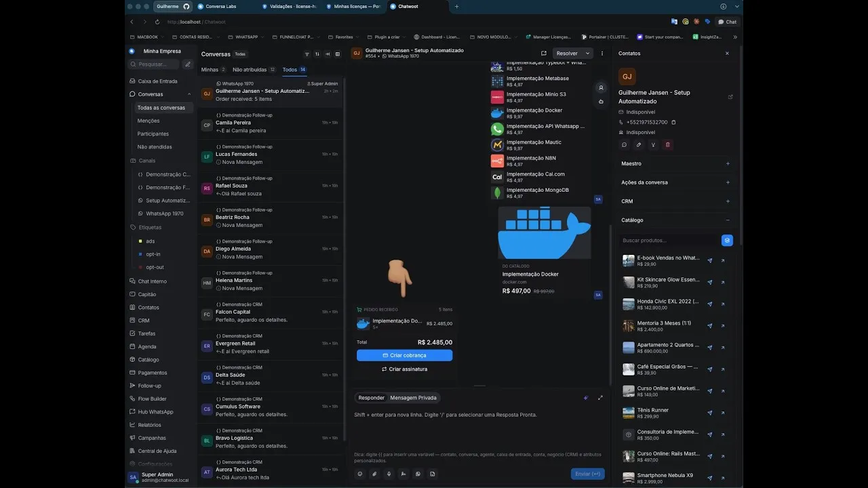Switch to the Minhas tab
This screenshot has width=868, height=488.
214,70
